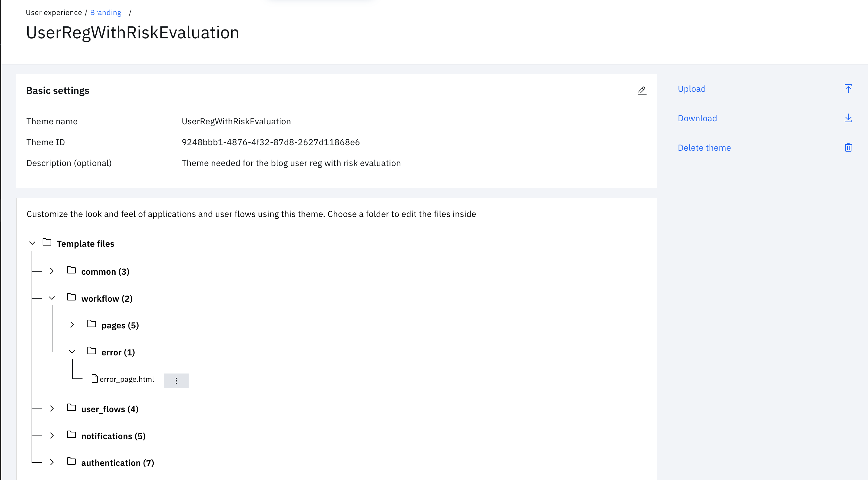This screenshot has height=480, width=868.
Task: Collapse the workflow (2) folder chevron
Action: [x=52, y=298]
